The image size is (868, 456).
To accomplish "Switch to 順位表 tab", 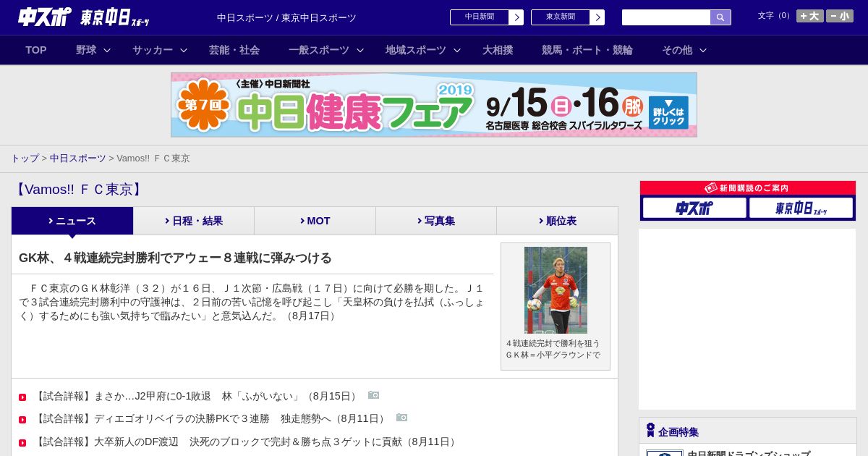I will [x=558, y=221].
